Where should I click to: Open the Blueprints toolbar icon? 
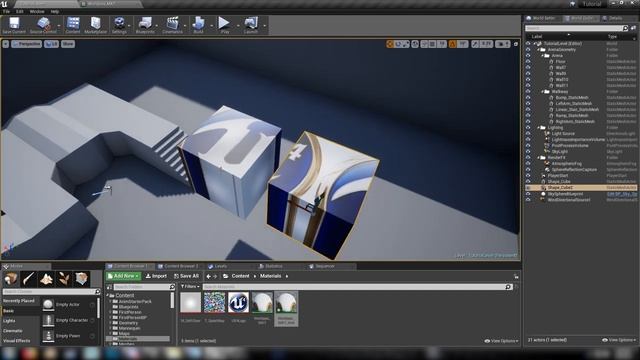click(x=145, y=25)
